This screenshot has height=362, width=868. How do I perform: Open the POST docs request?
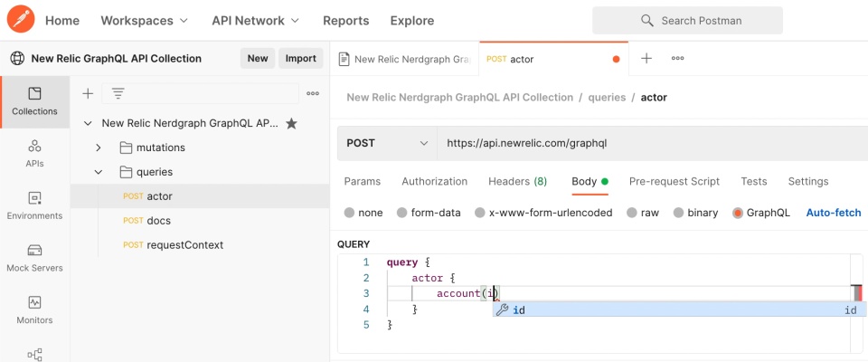coord(200,221)
